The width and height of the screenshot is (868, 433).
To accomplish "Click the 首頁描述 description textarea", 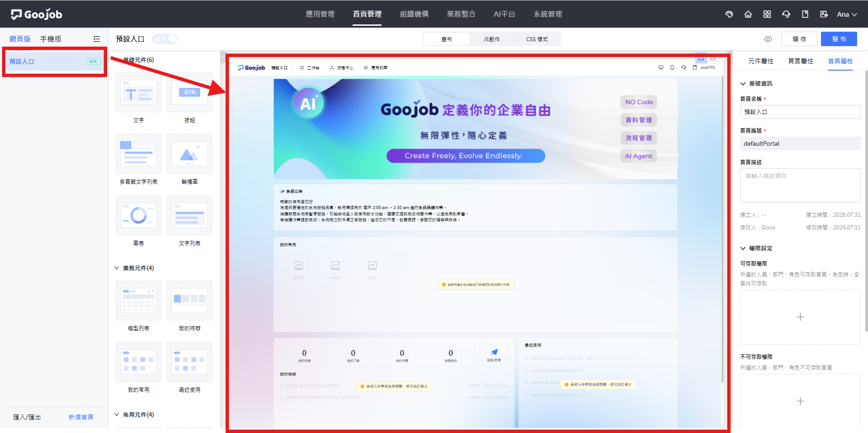I will 800,186.
